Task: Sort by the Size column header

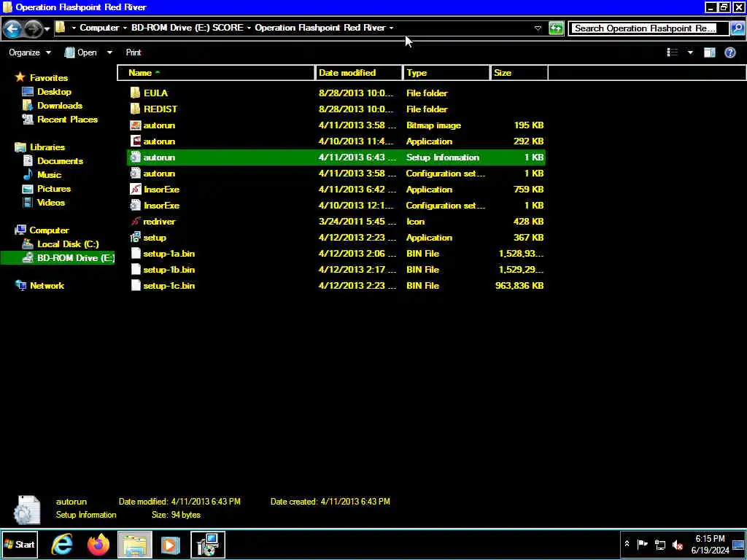Action: click(519, 73)
